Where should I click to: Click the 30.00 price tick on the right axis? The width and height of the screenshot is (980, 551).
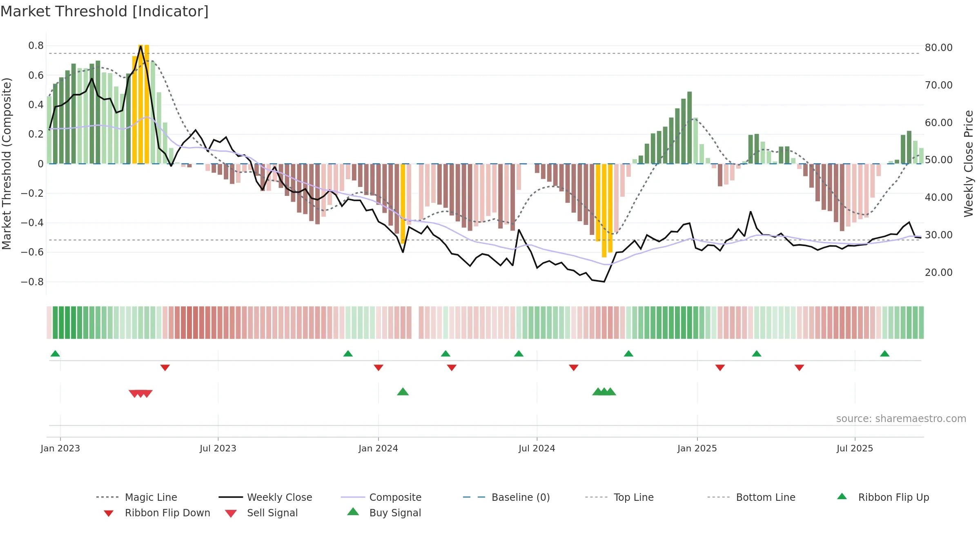pos(939,235)
